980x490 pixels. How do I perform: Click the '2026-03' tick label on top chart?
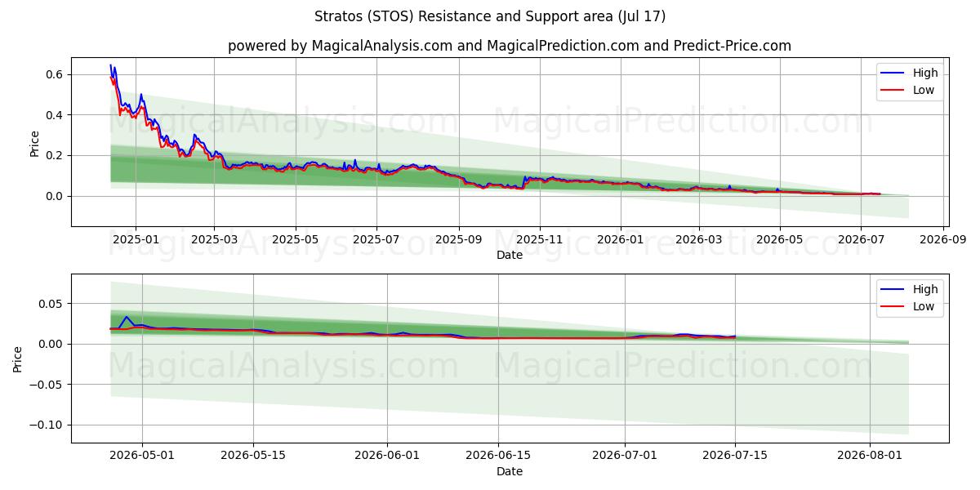pos(699,241)
